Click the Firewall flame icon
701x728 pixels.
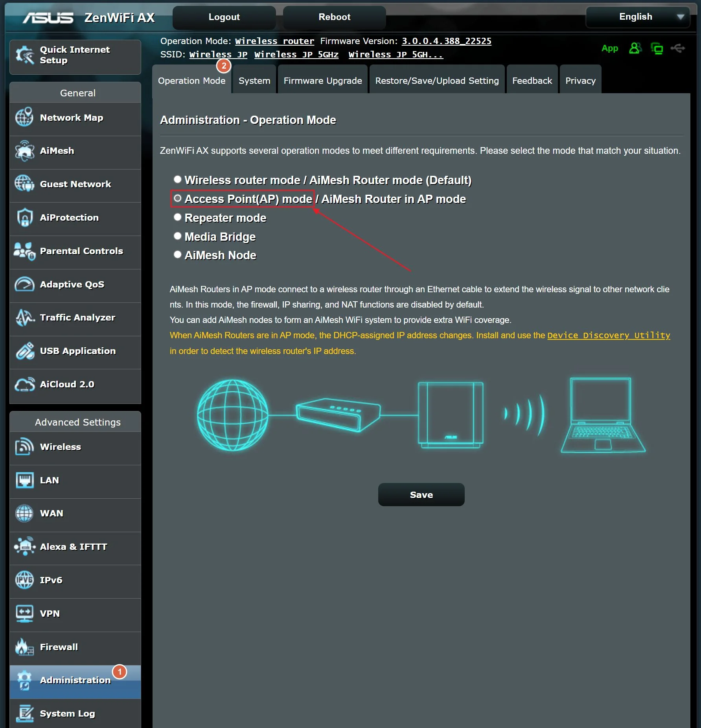(24, 647)
